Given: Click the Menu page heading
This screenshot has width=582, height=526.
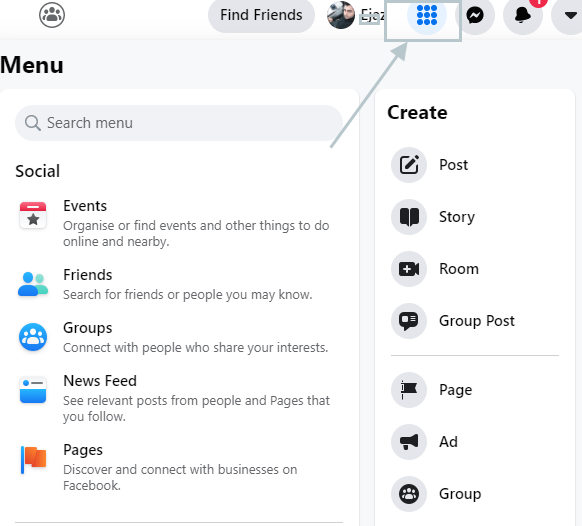Looking at the screenshot, I should click(x=32, y=65).
